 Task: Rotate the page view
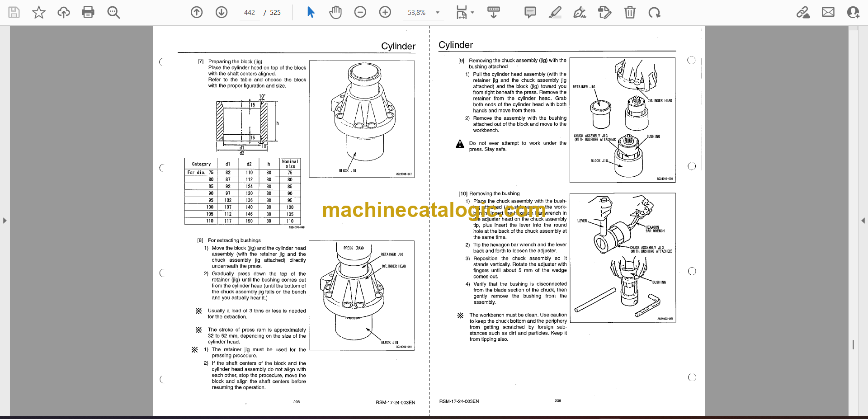(x=654, y=12)
